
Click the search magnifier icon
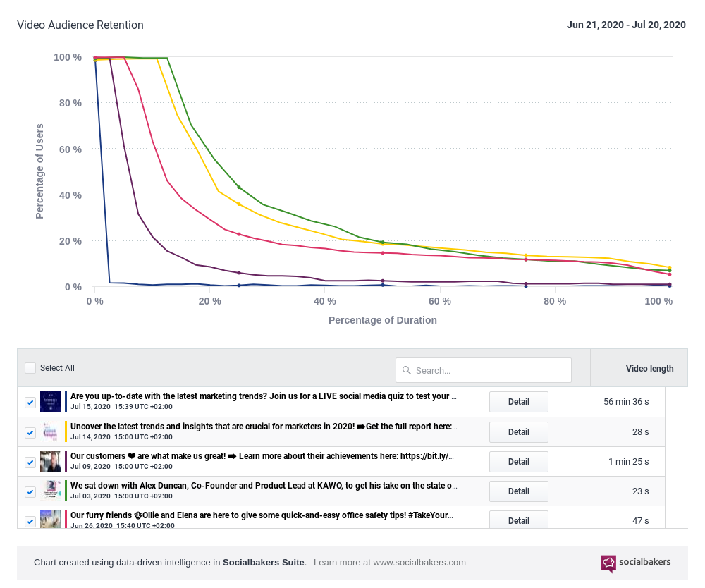407,370
